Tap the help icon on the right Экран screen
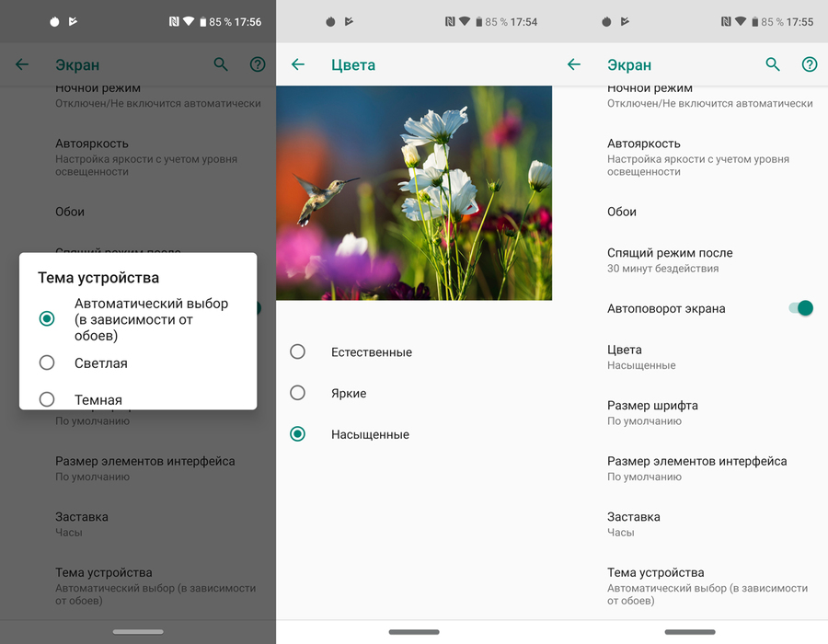 pos(810,64)
